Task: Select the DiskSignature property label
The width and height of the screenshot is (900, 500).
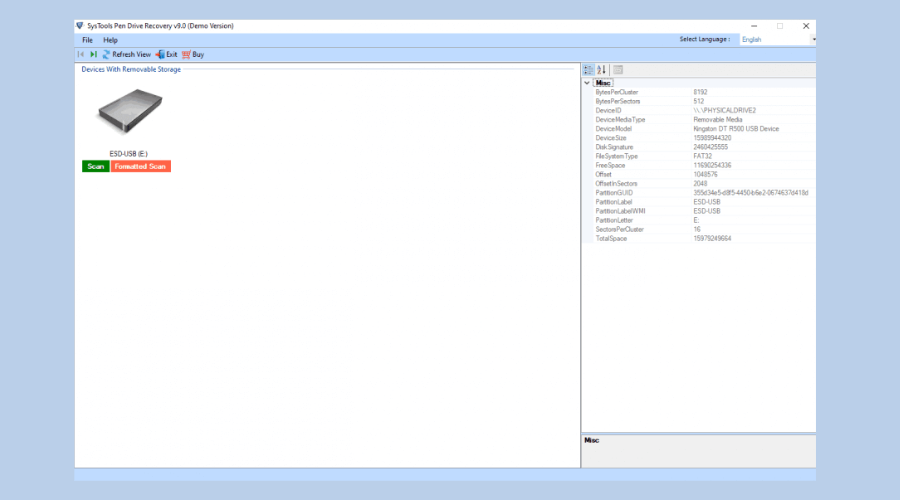Action: pos(614,147)
